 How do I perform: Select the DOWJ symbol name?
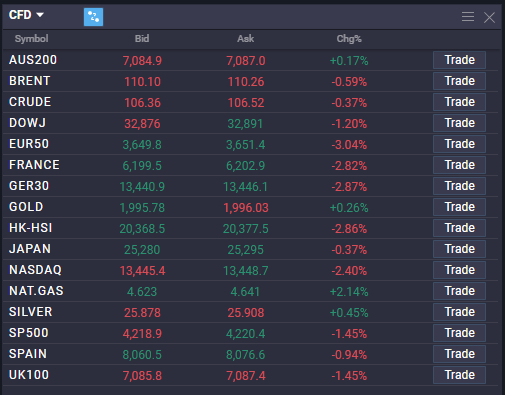pyautogui.click(x=27, y=123)
